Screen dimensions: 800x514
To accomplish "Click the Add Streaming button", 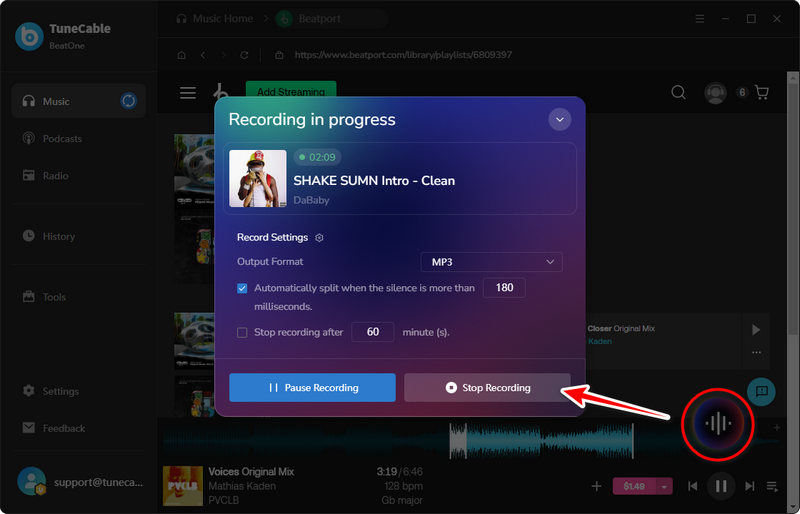I will click(291, 91).
